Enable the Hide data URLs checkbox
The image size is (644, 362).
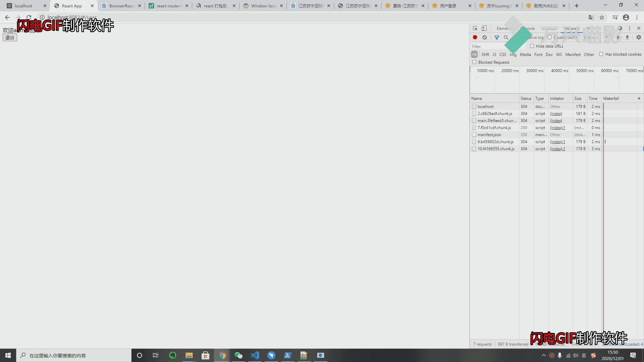coord(532,46)
